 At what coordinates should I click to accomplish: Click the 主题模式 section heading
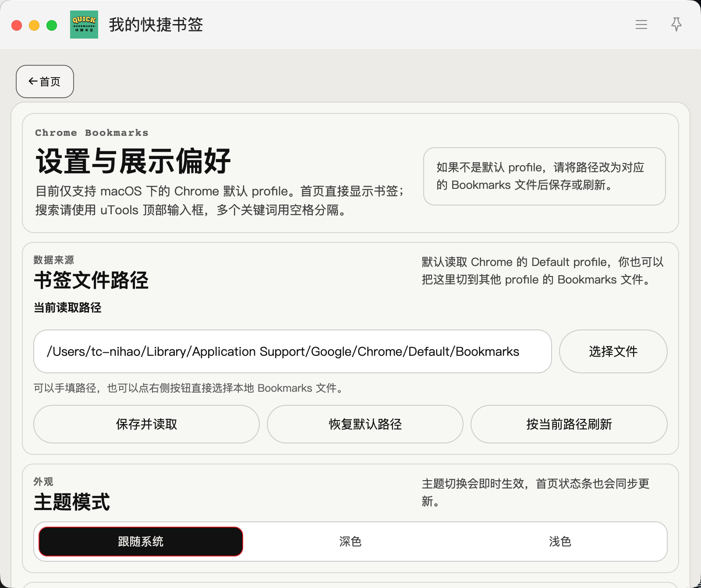click(72, 502)
